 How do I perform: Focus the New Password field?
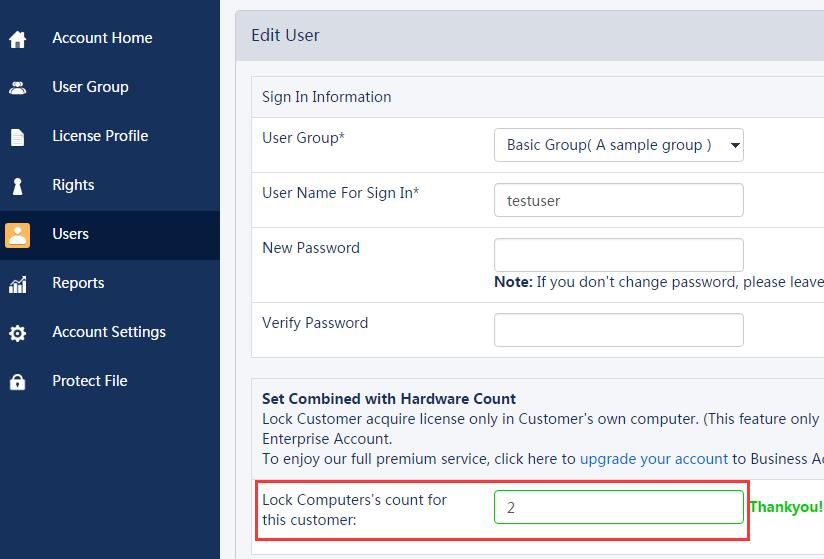[x=618, y=254]
